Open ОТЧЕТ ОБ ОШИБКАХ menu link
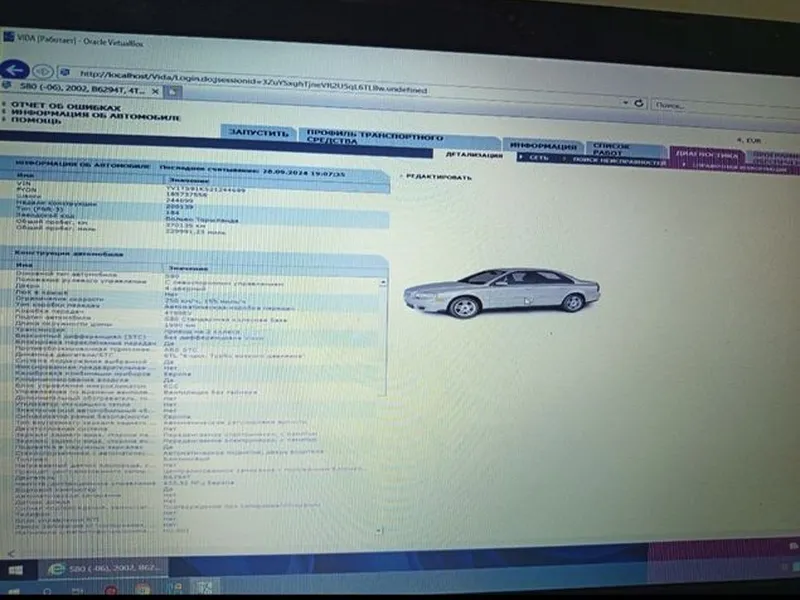The width and height of the screenshot is (800, 600). 66,107
